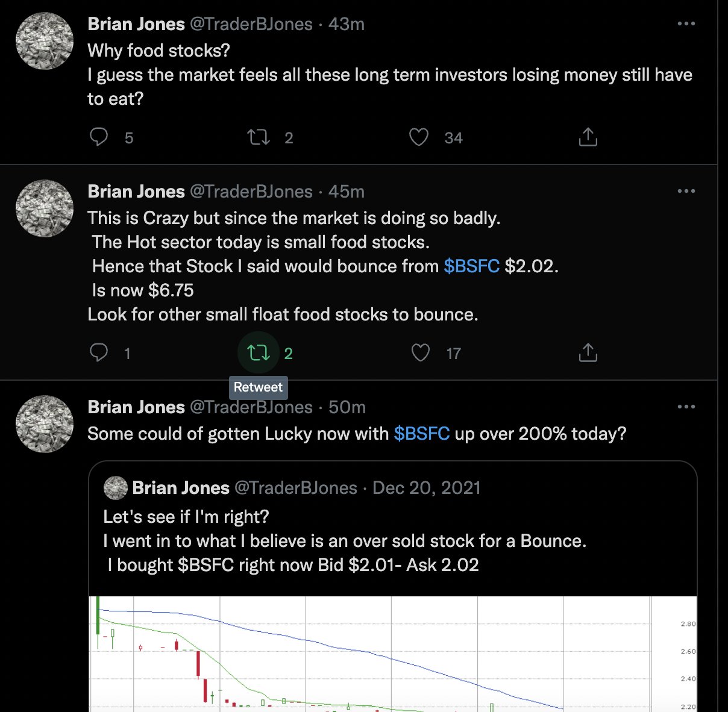Retweet the 'Why food stocks?' tweet
The height and width of the screenshot is (712, 728).
click(x=259, y=137)
